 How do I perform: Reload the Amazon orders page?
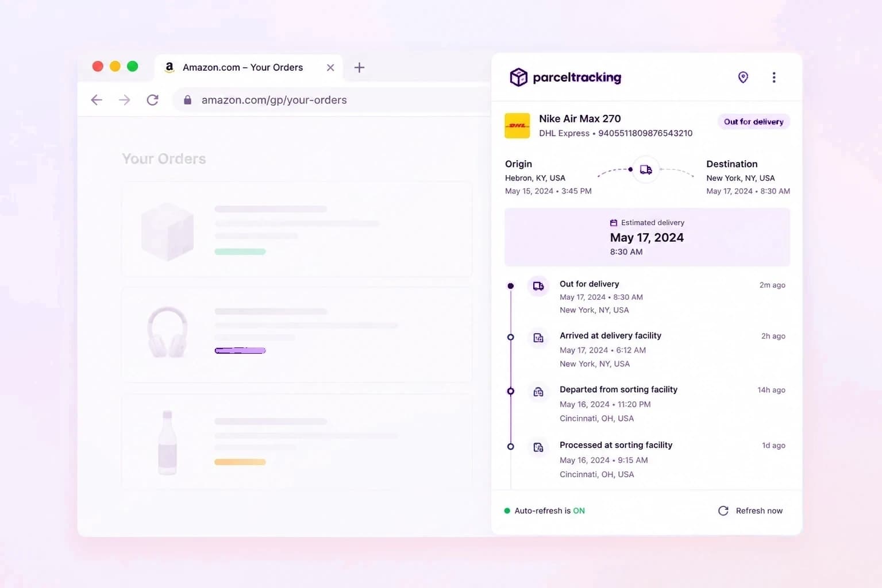point(152,100)
